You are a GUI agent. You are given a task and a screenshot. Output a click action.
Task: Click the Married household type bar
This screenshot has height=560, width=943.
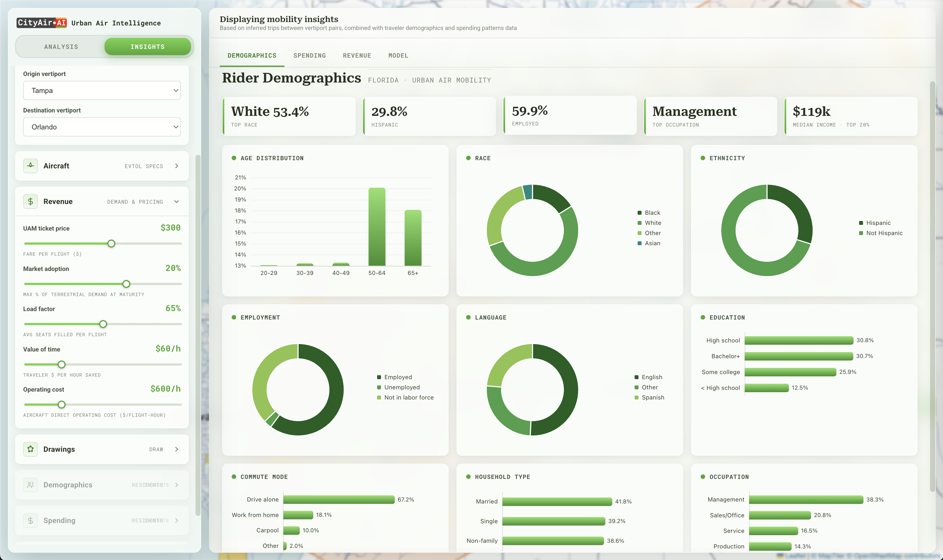pyautogui.click(x=557, y=502)
